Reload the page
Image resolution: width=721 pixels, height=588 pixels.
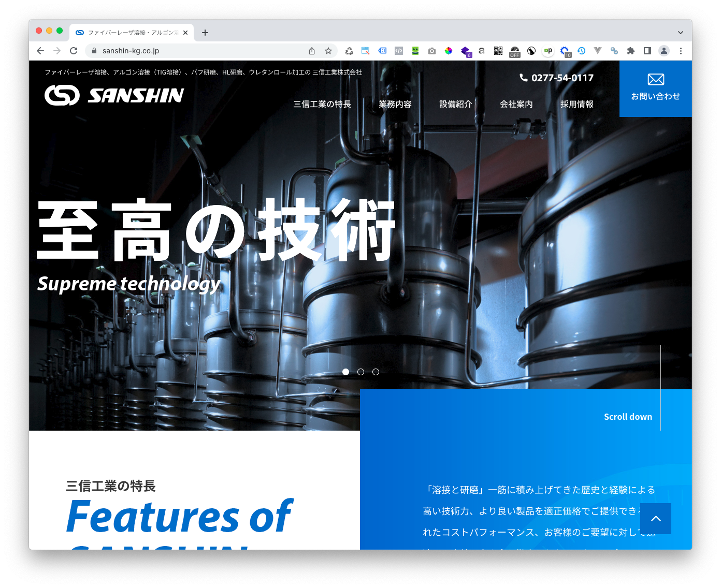tap(74, 51)
